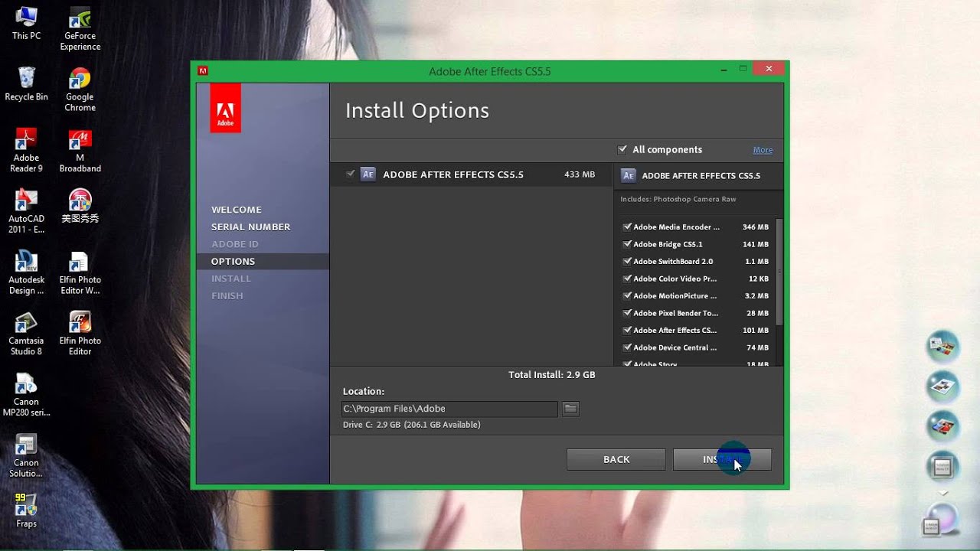Uncheck Adobe Bridge CS5.1 component
The height and width of the screenshot is (551, 980).
click(627, 244)
